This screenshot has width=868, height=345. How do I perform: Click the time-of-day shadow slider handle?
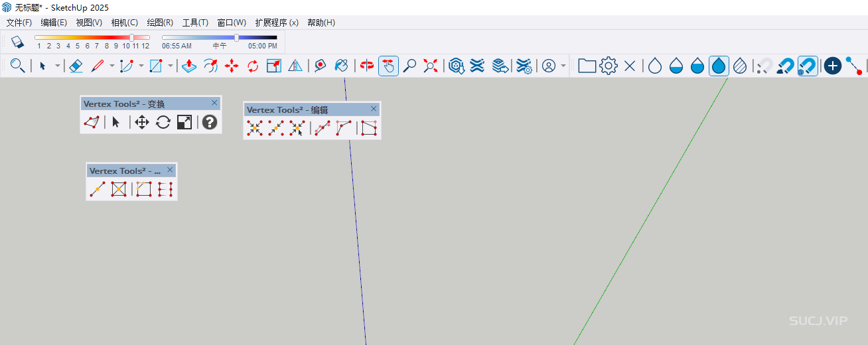(x=236, y=38)
